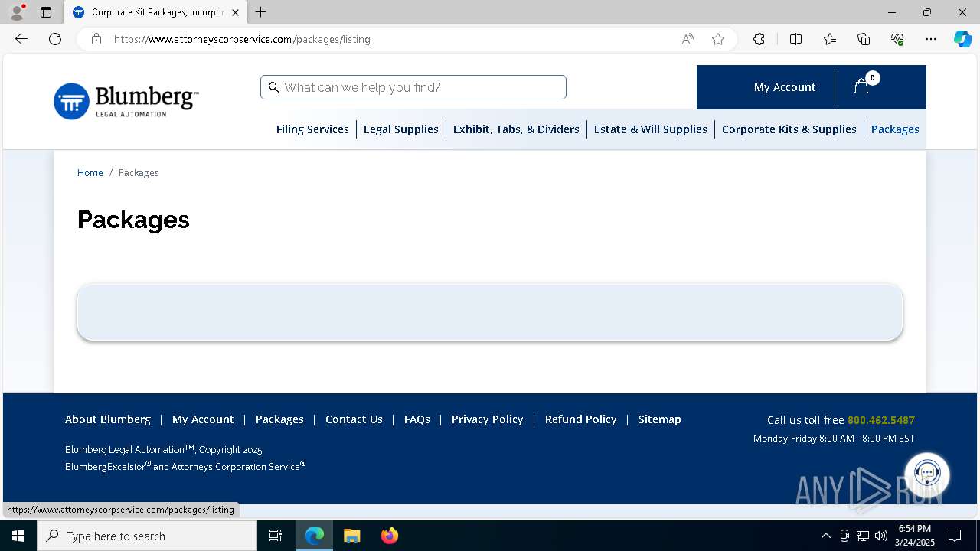Image resolution: width=980 pixels, height=551 pixels.
Task: Open the shopping cart icon
Action: (861, 86)
